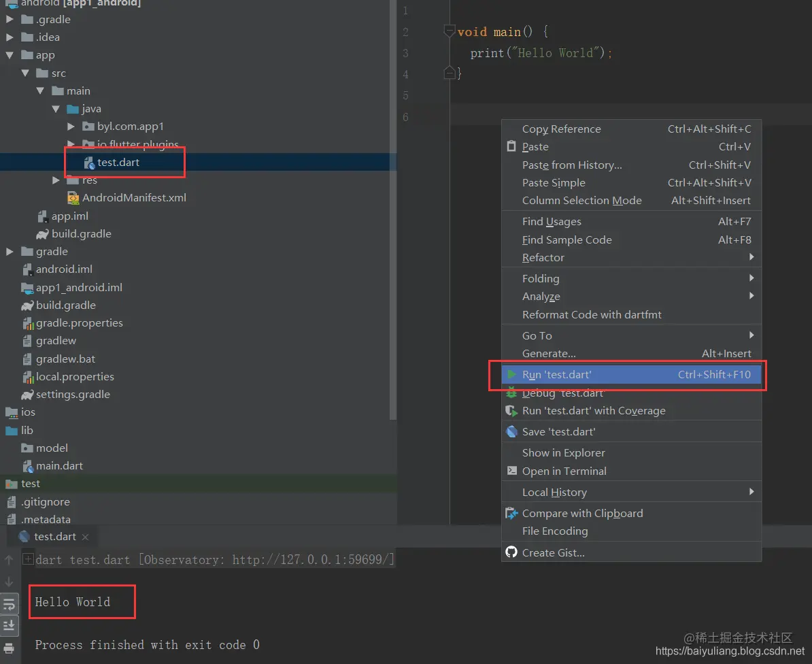Collapse the java folder arrow

point(55,109)
